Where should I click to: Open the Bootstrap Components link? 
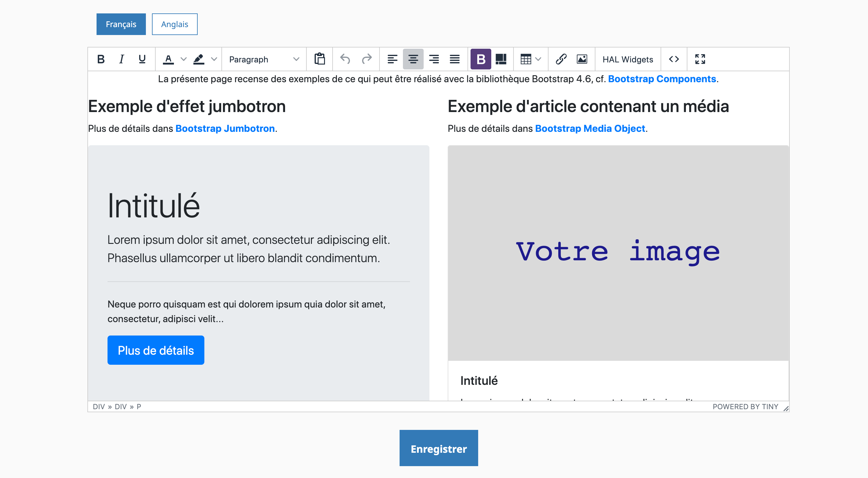pos(662,79)
